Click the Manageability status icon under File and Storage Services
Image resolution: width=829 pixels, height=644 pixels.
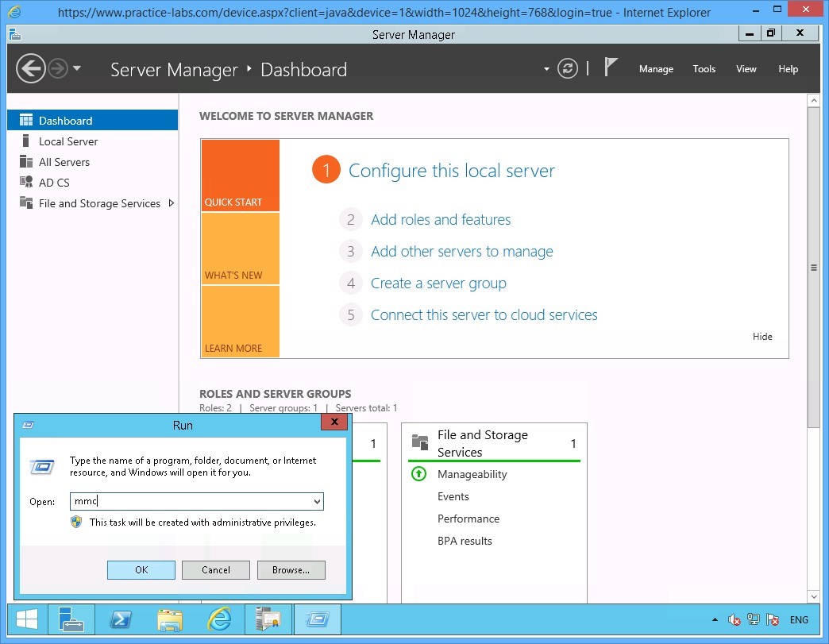418,474
